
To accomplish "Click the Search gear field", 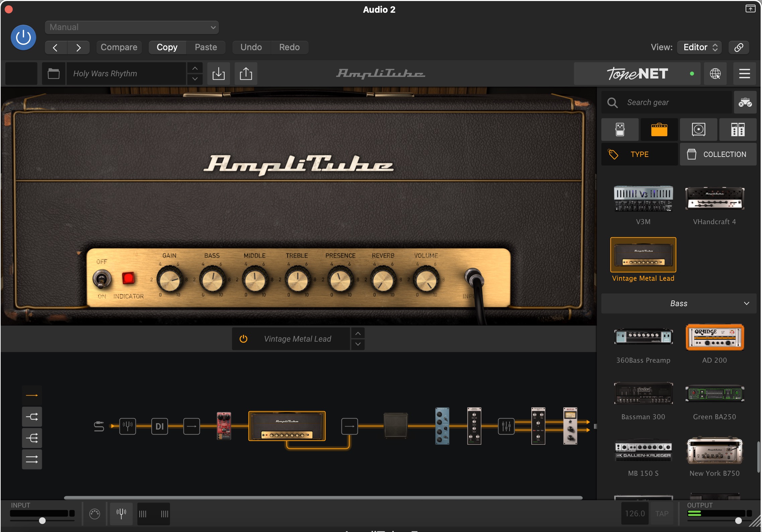I will [x=666, y=102].
